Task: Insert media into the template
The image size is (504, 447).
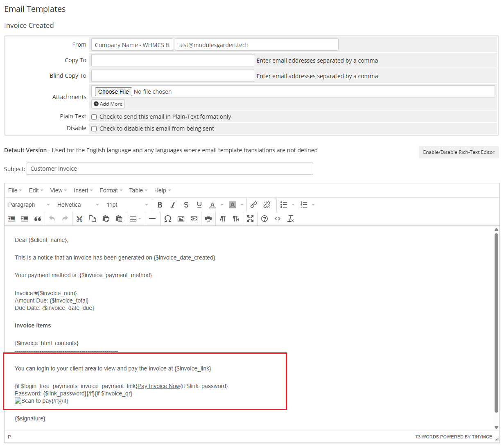Action: 194,219
